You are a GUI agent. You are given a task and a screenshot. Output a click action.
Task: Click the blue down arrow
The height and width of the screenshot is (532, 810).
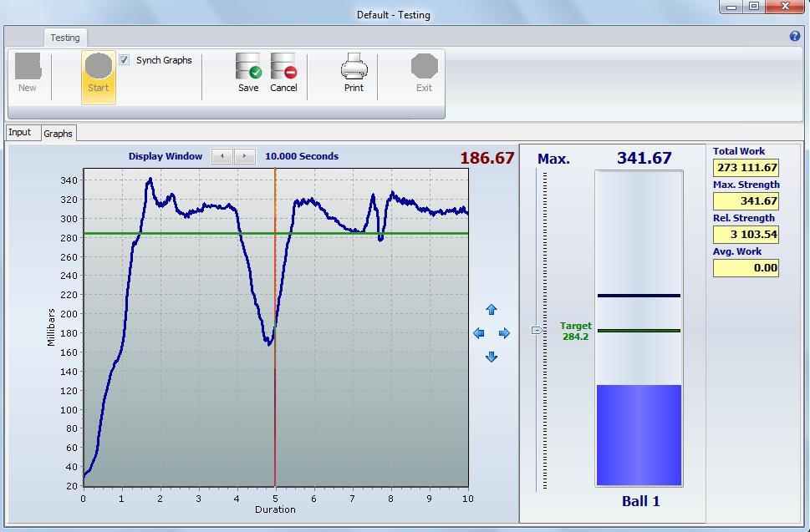coord(492,357)
